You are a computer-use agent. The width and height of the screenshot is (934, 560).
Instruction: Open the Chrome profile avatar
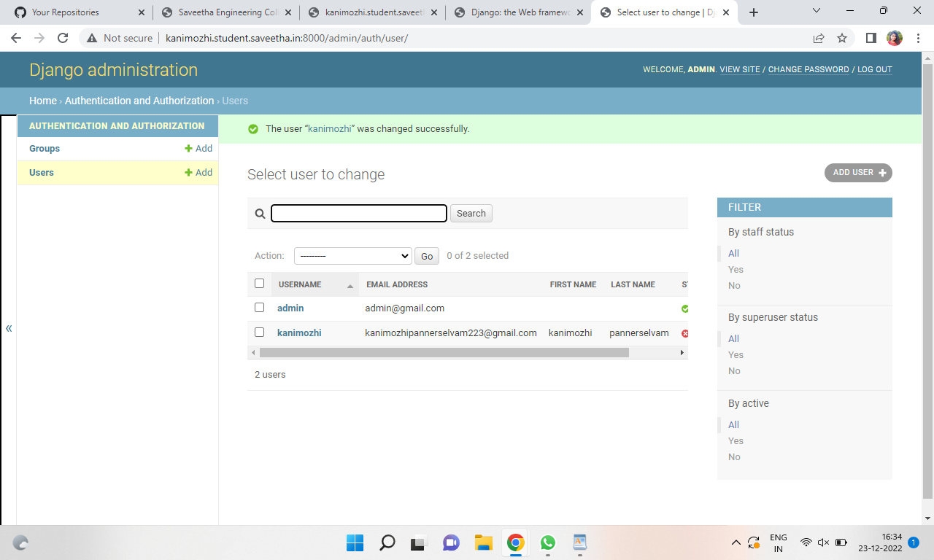(x=895, y=38)
